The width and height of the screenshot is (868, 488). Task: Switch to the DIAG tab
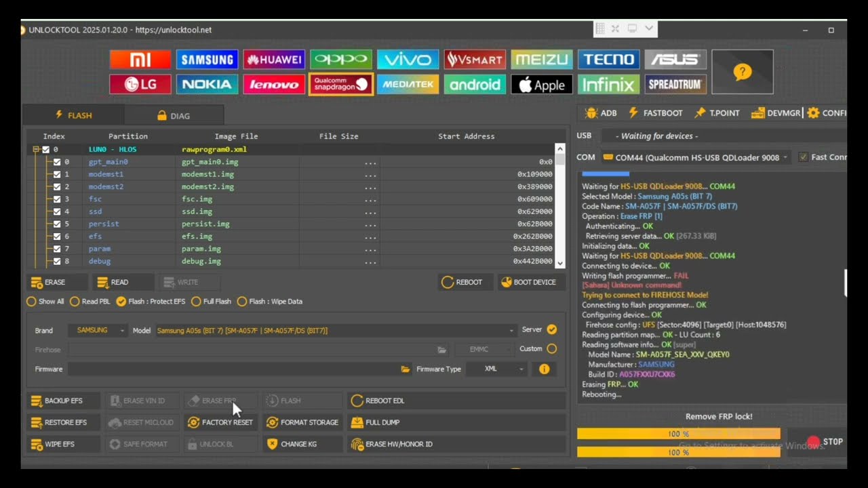pos(174,115)
